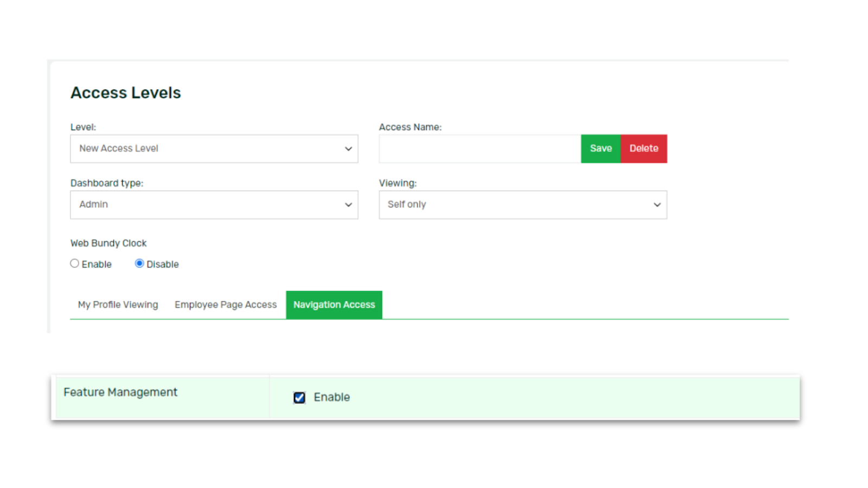The image size is (868, 488).
Task: Switch to the My Profile Viewing tab
Action: (118, 305)
